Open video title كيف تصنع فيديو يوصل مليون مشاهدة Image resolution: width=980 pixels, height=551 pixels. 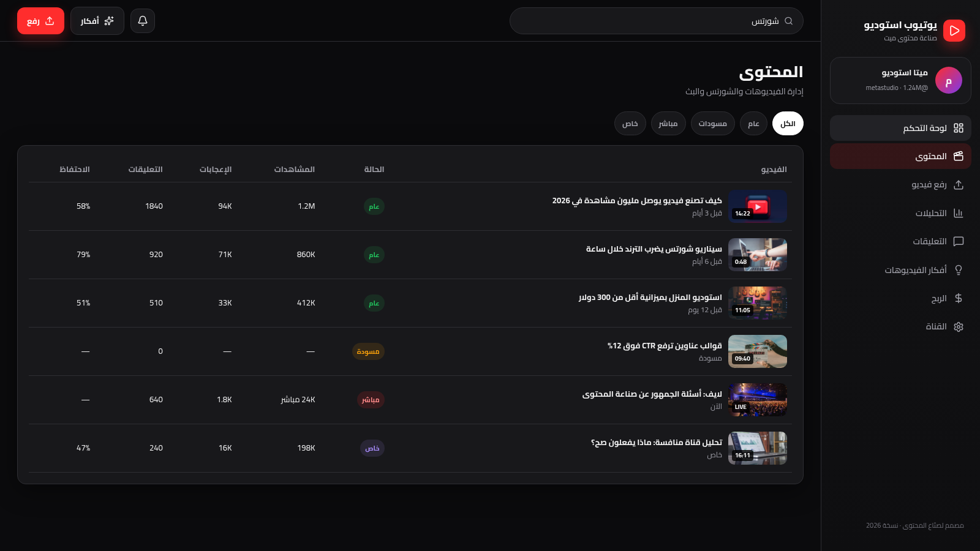click(x=637, y=201)
